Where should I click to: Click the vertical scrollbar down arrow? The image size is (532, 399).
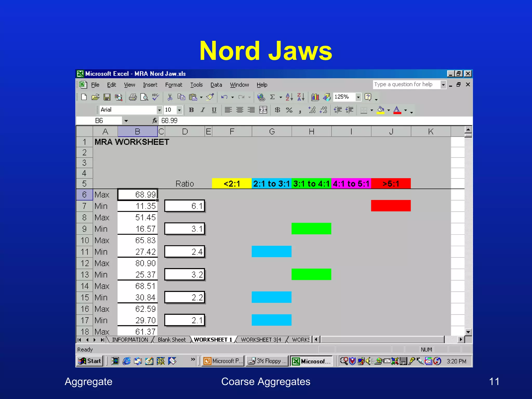[x=468, y=332]
